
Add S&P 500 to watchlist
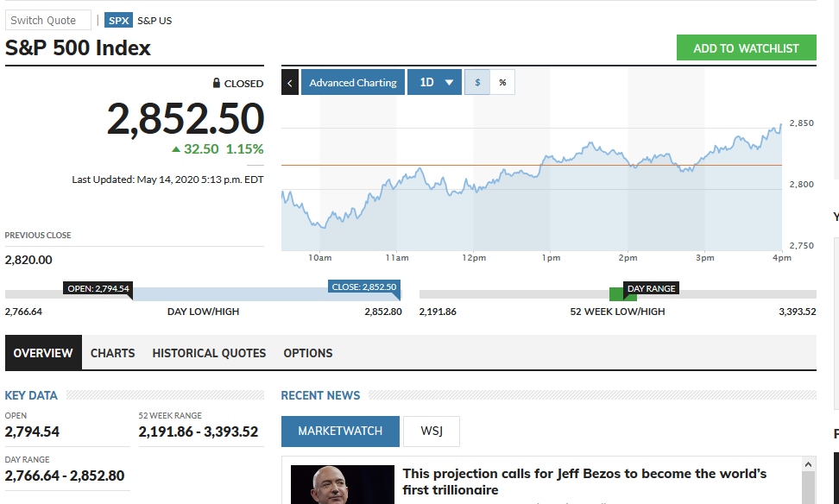pyautogui.click(x=746, y=48)
